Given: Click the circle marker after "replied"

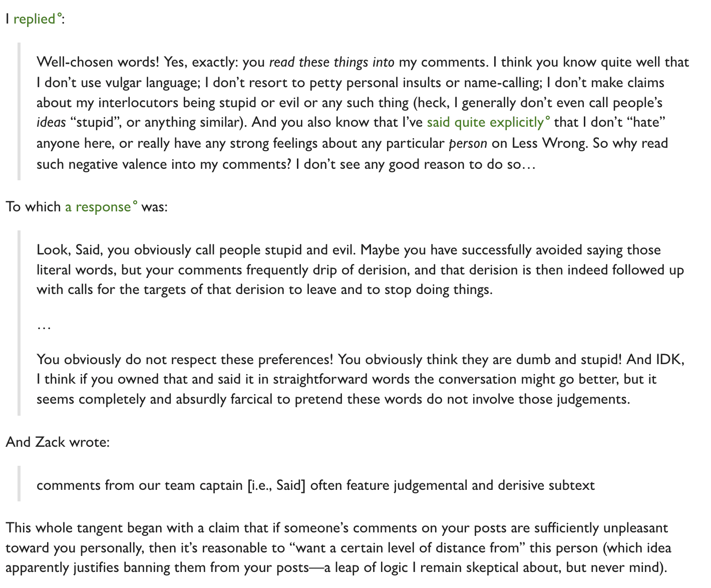Looking at the screenshot, I should (59, 15).
